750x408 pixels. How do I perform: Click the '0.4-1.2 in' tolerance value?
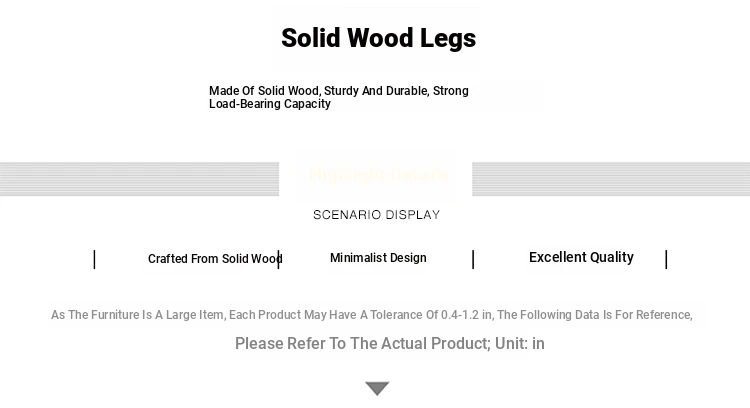466,315
